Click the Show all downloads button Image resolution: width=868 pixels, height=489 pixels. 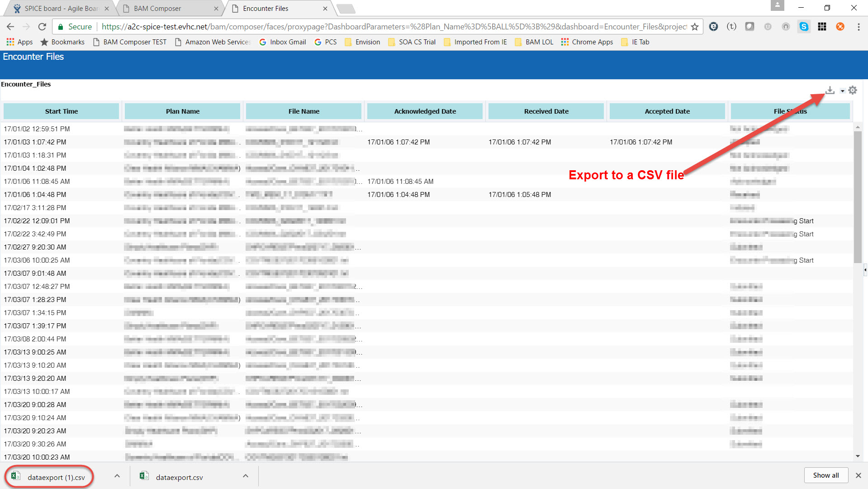(x=826, y=475)
